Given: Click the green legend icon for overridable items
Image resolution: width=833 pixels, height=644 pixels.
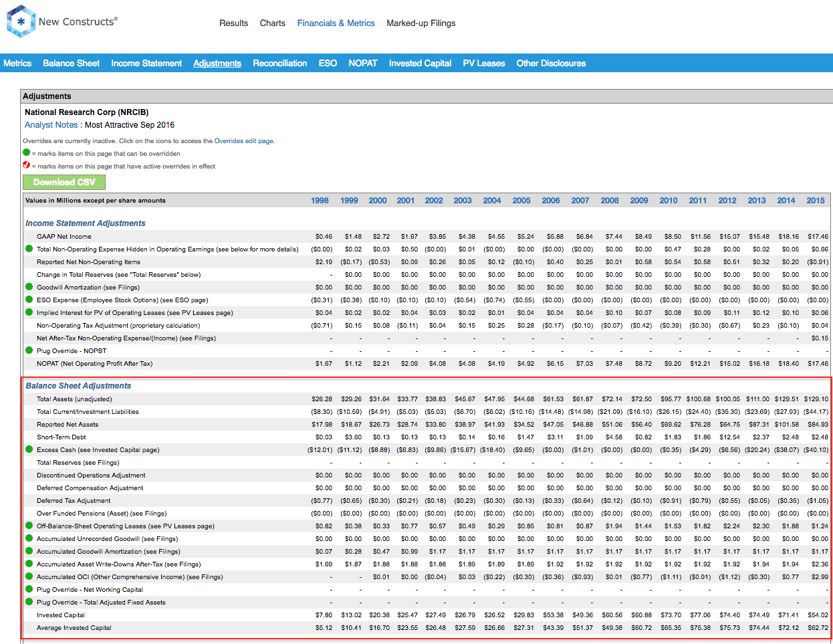Looking at the screenshot, I should [x=27, y=152].
